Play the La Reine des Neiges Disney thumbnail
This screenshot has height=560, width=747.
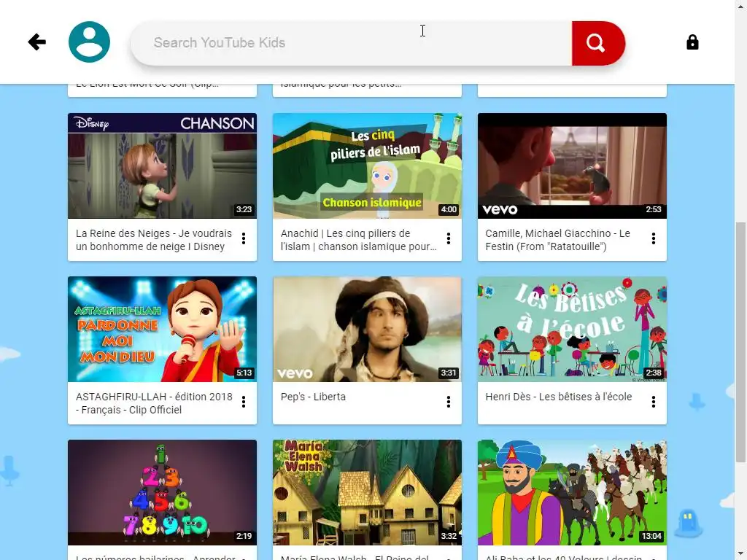[x=162, y=166]
